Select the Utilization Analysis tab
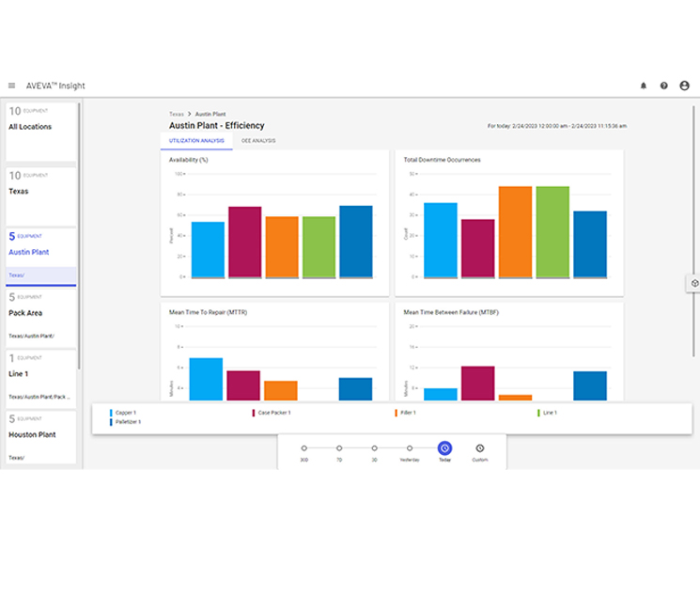The height and width of the screenshot is (611, 700). pos(196,141)
